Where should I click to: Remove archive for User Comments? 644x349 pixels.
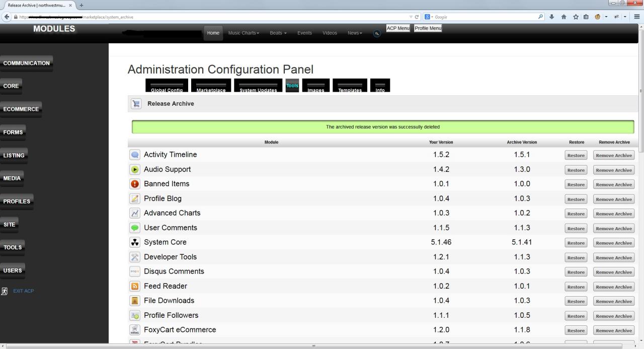pyautogui.click(x=613, y=229)
